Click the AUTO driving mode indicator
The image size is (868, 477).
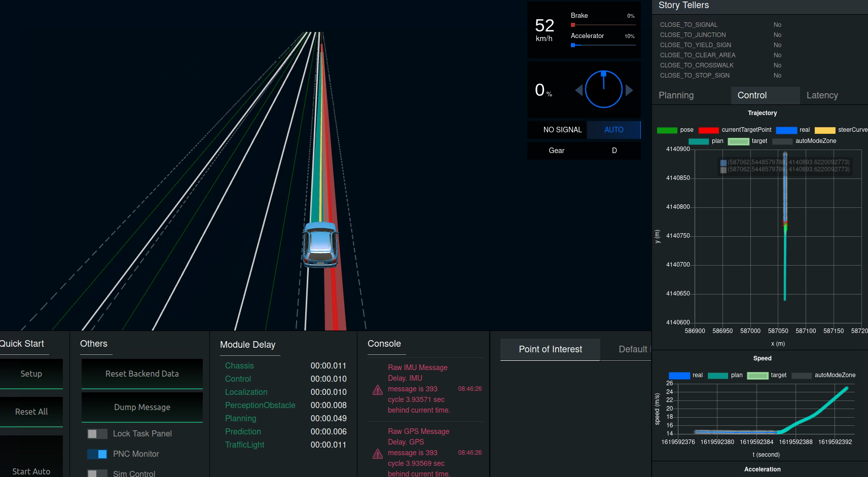(x=613, y=130)
